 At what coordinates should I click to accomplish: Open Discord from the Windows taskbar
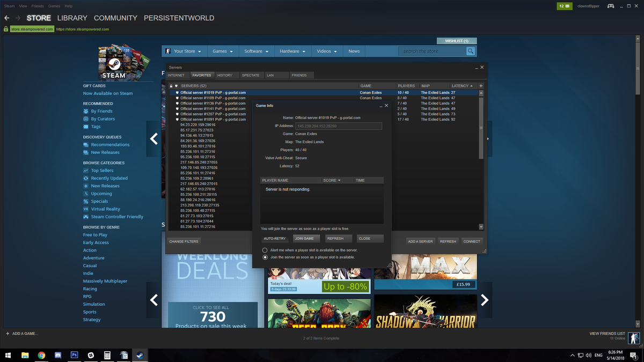[58, 355]
